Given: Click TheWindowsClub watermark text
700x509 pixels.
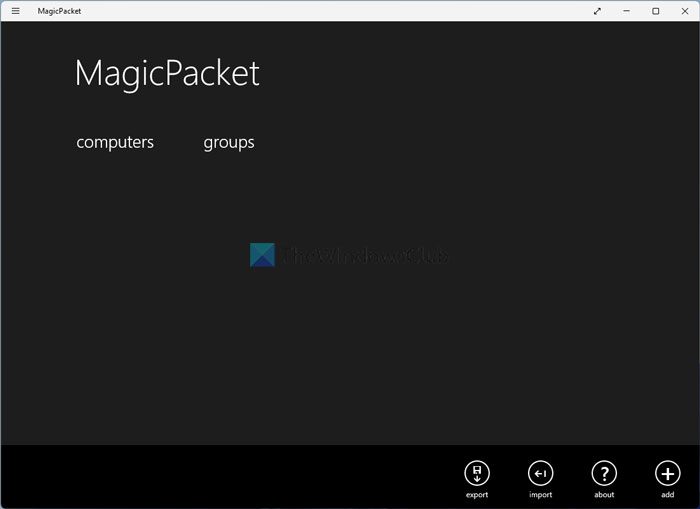Looking at the screenshot, I should [x=365, y=256].
